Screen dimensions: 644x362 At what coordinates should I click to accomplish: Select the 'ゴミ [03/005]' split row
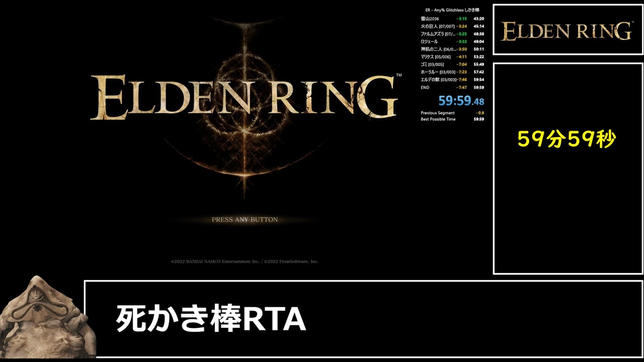(x=452, y=64)
